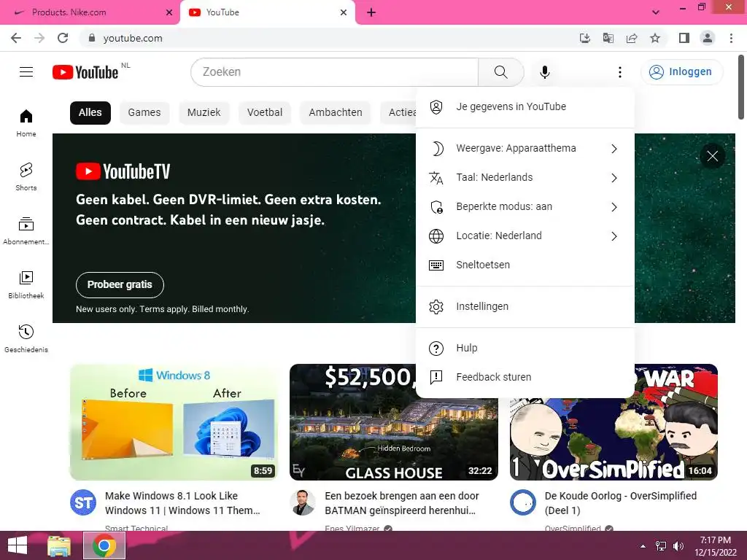Open Hulp from the menu
Viewport: 747px width, 560px height.
click(x=525, y=348)
